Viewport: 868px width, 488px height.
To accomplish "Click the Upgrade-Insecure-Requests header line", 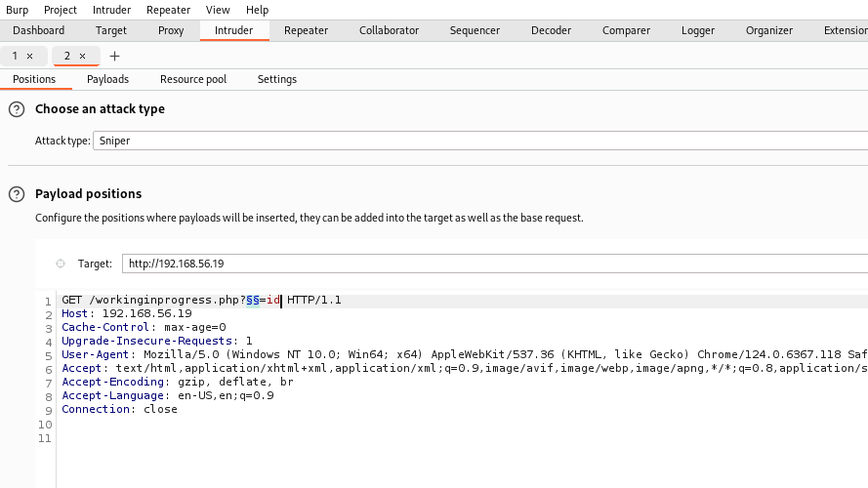I will pyautogui.click(x=156, y=341).
